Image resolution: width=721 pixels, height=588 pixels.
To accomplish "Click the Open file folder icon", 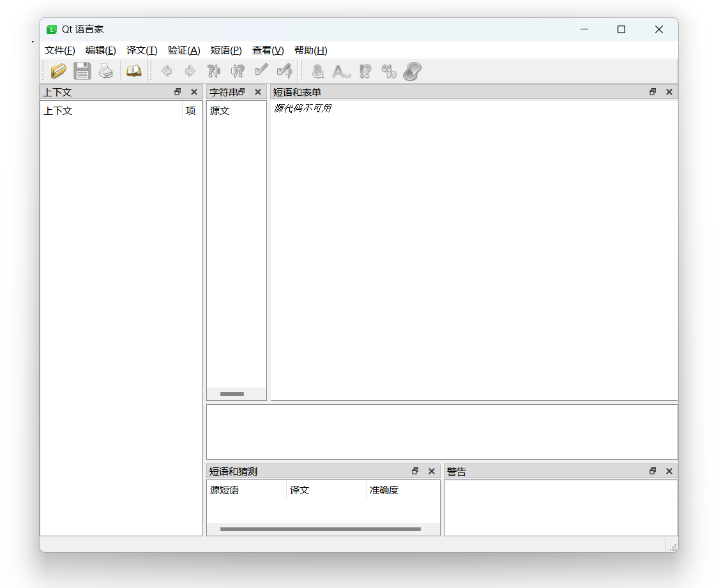I will point(58,72).
